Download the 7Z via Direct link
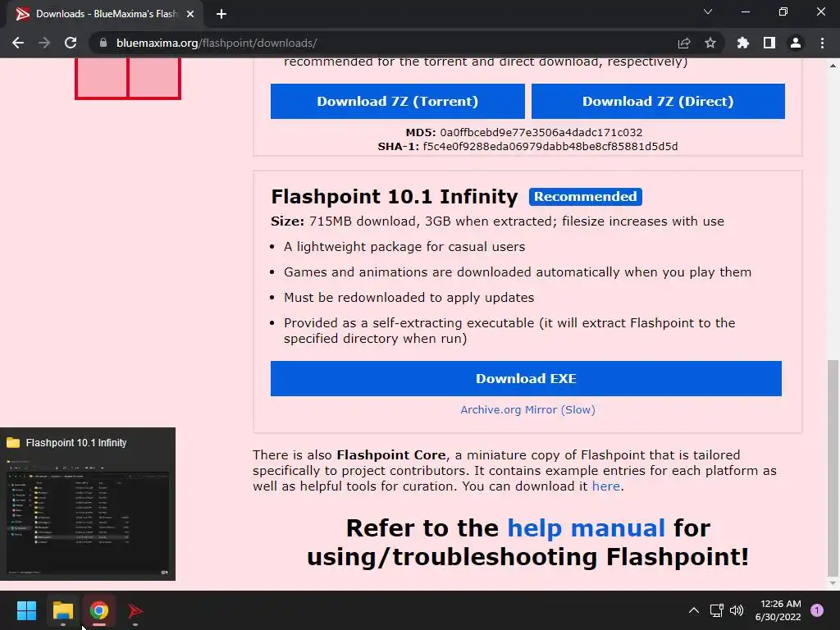Viewport: 840px width, 630px height. pyautogui.click(x=658, y=101)
